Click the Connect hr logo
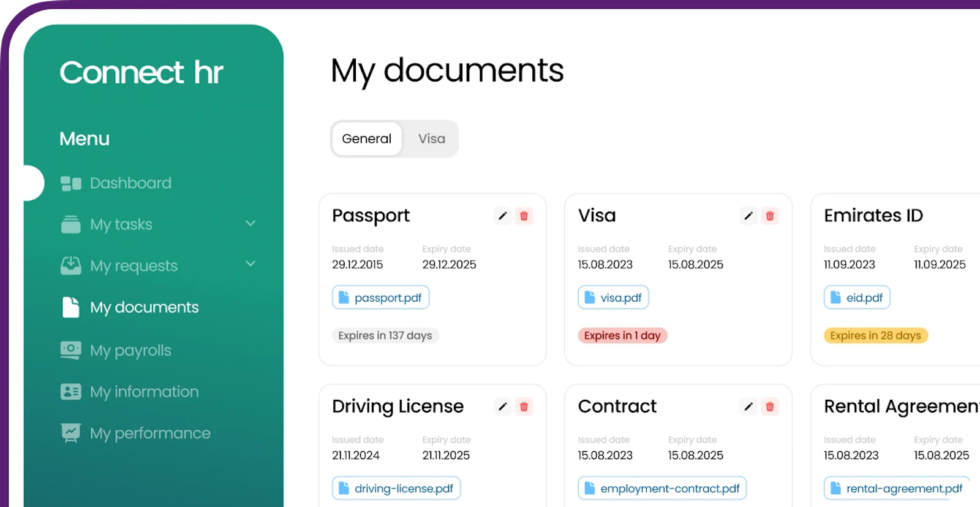980x507 pixels. (x=141, y=72)
